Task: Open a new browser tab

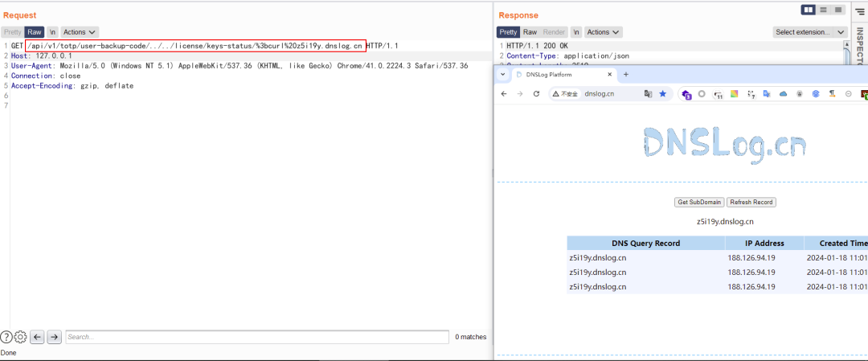Action: point(626,74)
